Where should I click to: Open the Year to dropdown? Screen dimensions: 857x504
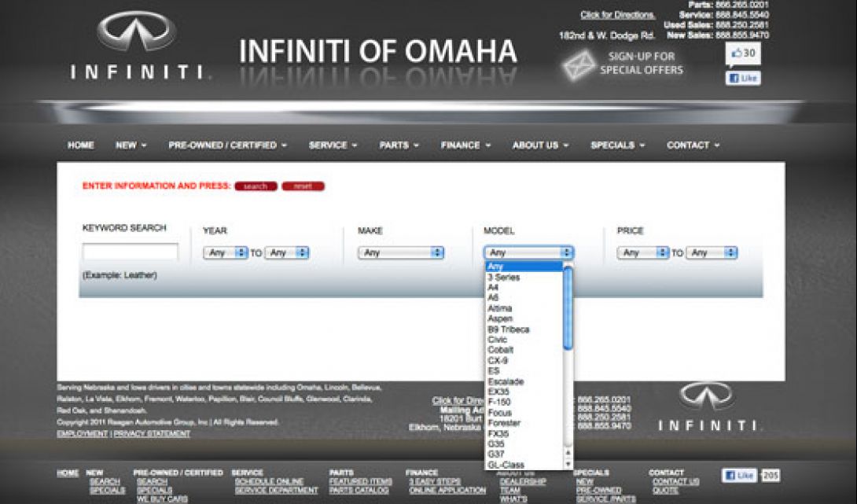[x=286, y=252]
